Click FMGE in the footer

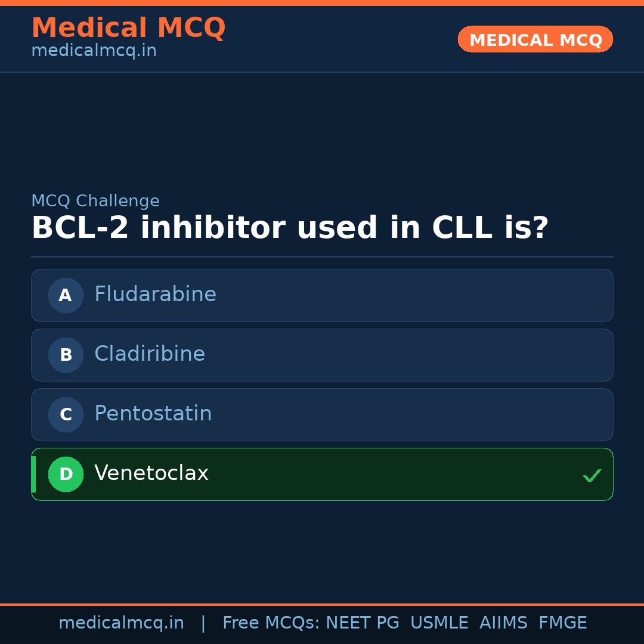pos(563,623)
